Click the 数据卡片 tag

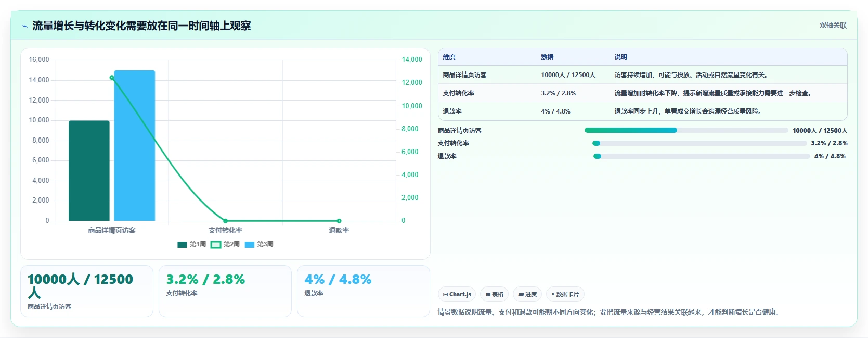click(565, 294)
